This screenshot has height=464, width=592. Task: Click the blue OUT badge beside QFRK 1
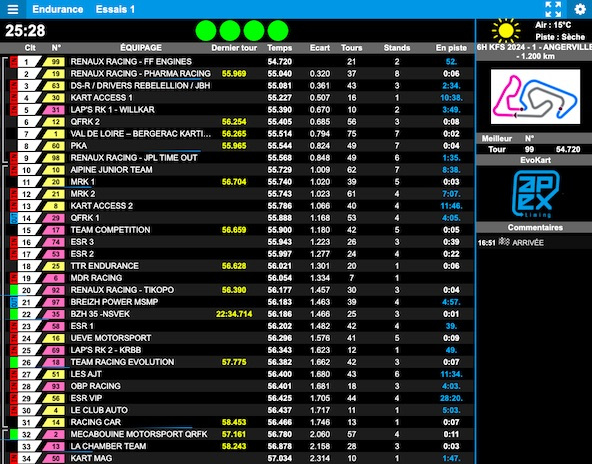tap(14, 218)
